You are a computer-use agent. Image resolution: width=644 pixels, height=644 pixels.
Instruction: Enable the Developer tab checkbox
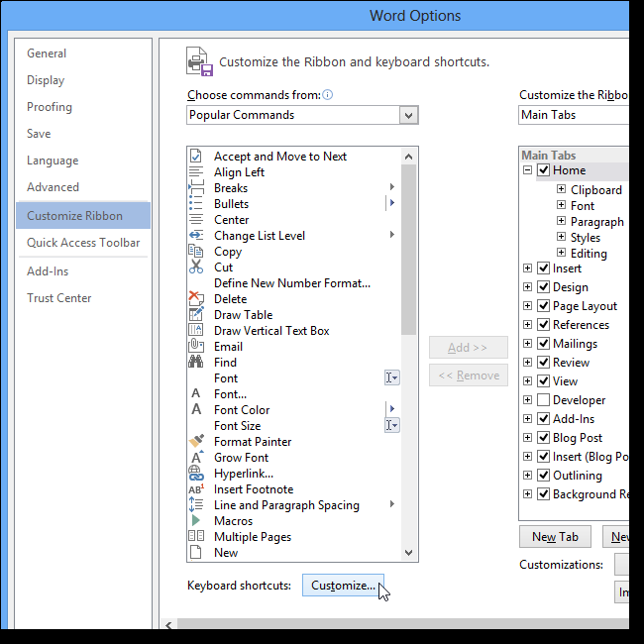tap(543, 400)
